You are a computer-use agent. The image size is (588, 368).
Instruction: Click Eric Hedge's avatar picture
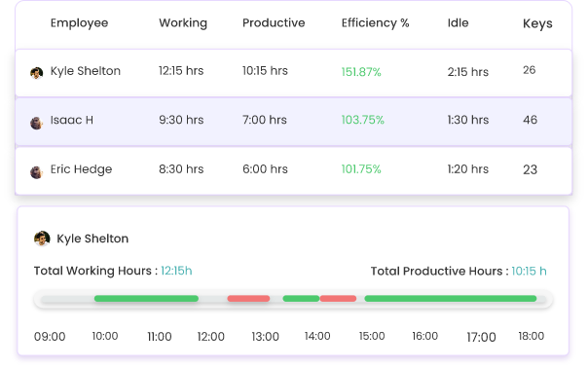point(36,172)
